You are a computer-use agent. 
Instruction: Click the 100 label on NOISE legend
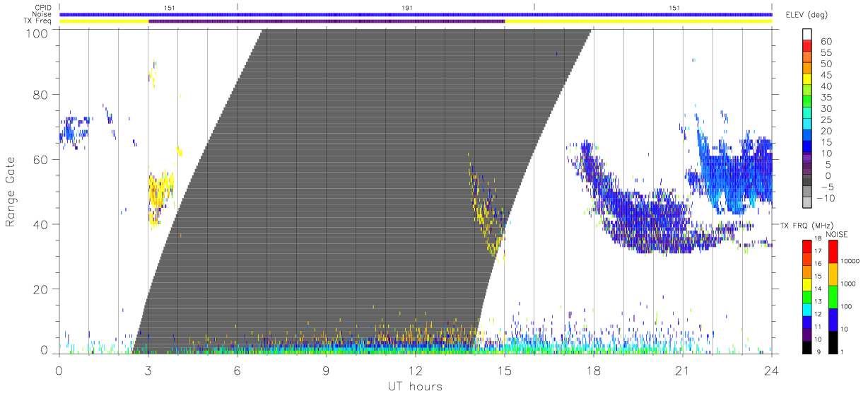pyautogui.click(x=848, y=306)
